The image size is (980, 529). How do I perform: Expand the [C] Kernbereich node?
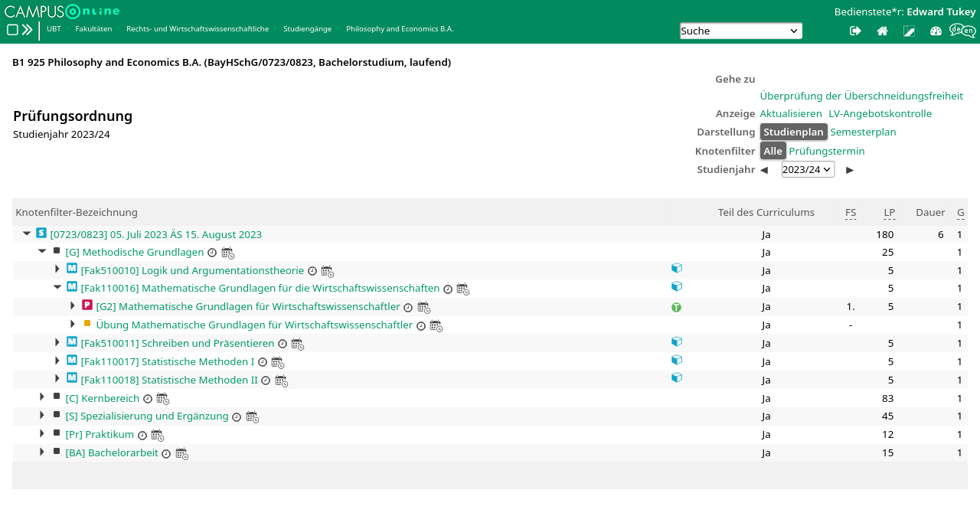[x=42, y=397]
